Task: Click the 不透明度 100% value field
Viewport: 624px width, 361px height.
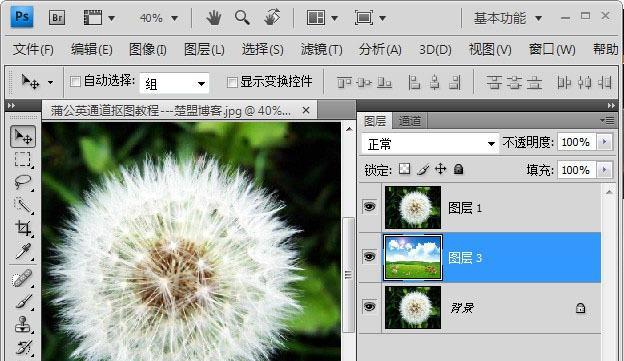Action: 576,142
